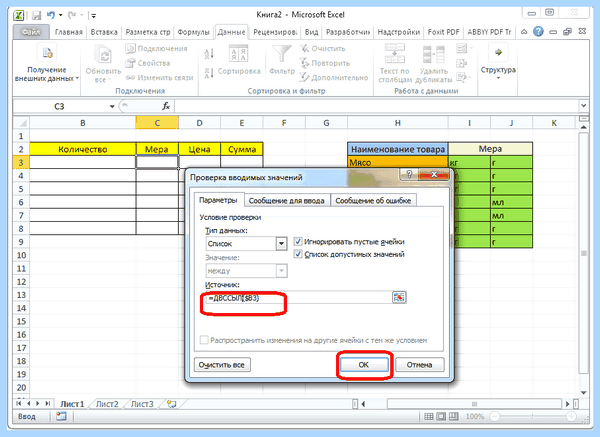Open the Вставка ribbon tab
Viewport: 600px width, 437px height.
104,32
